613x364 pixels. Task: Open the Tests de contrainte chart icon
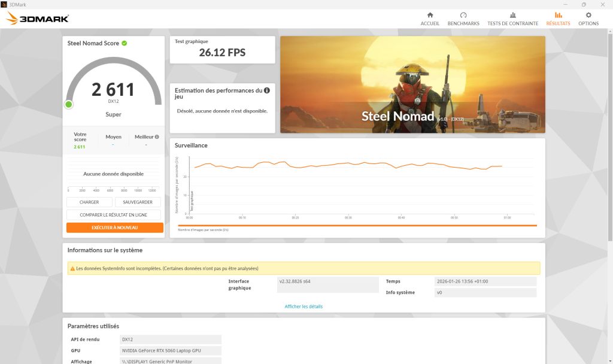click(x=512, y=15)
